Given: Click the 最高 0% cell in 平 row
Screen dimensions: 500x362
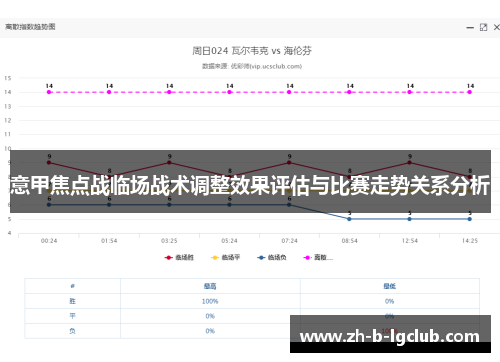Looking at the screenshot, I should 210,316.
